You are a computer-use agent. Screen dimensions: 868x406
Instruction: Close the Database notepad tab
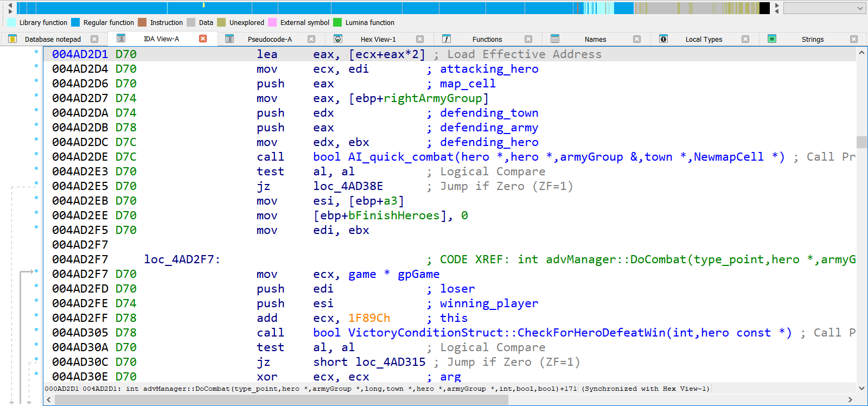[x=94, y=39]
